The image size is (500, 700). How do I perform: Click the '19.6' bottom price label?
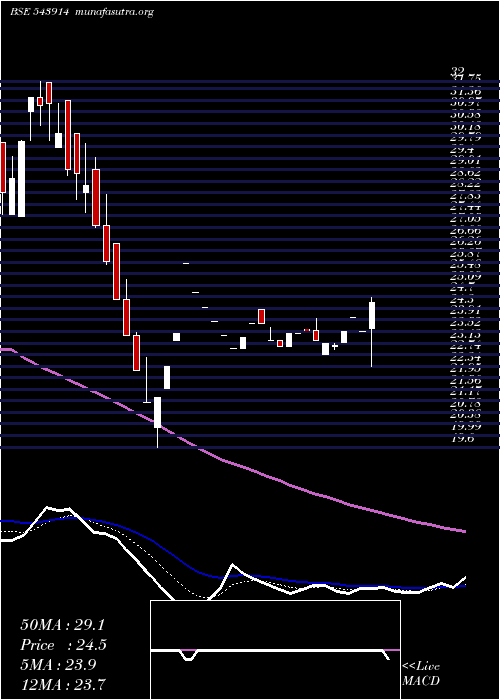click(x=462, y=438)
